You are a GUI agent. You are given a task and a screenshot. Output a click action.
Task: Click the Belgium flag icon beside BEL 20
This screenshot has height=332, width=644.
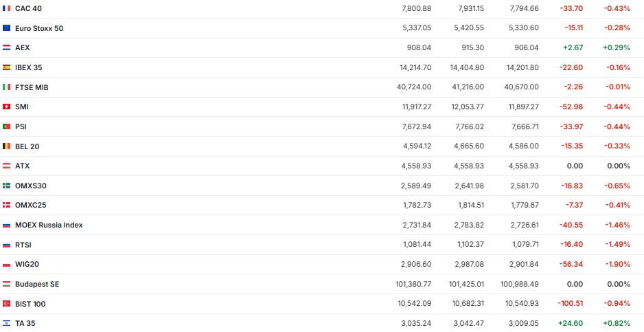pyautogui.click(x=7, y=146)
